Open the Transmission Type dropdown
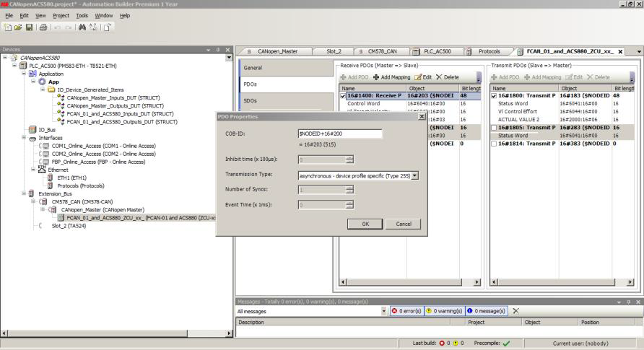 click(414, 175)
